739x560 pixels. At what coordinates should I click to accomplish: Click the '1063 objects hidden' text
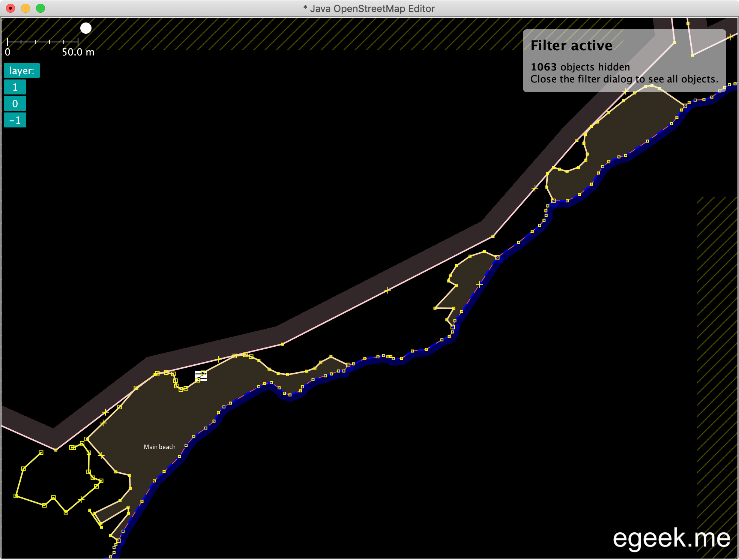(580, 67)
